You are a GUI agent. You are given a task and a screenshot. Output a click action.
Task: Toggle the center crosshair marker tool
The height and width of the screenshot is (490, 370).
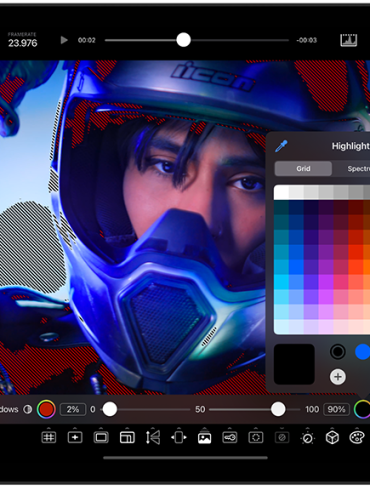(75, 437)
